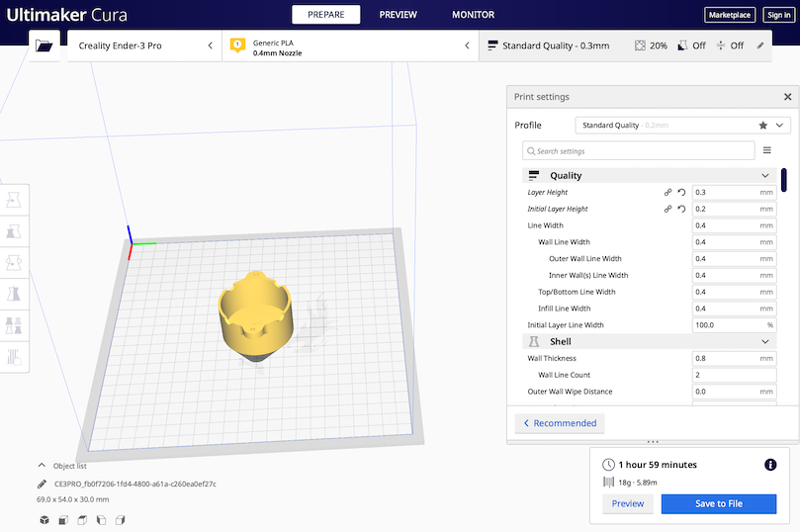Click the Sign in button

(x=778, y=15)
